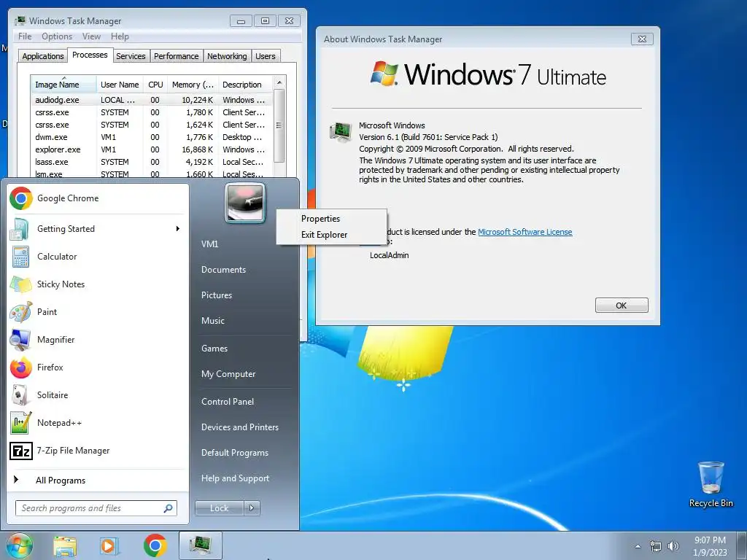Open shutdown options arrow next to Lock
Viewport: 747px width, 560px height.
pos(252,508)
